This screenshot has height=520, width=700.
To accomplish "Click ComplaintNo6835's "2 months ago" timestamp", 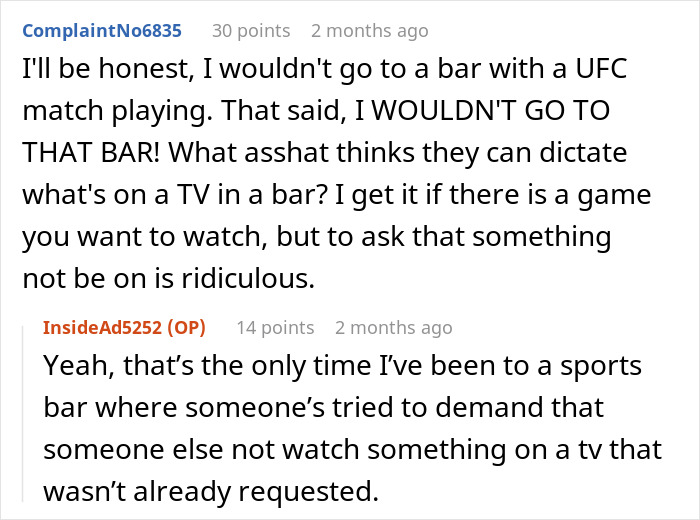I will 369,31.
